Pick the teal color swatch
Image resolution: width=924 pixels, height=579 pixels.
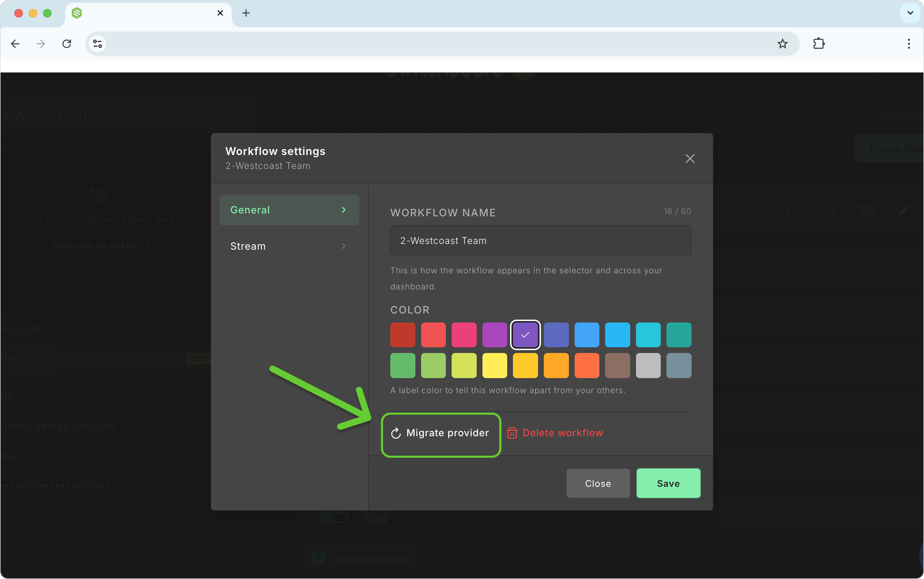coord(679,335)
